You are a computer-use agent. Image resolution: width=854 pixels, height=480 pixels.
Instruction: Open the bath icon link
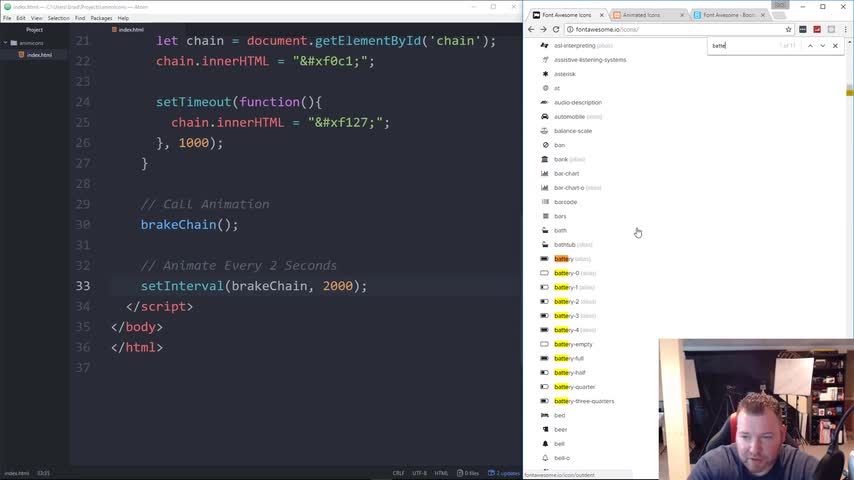560,230
